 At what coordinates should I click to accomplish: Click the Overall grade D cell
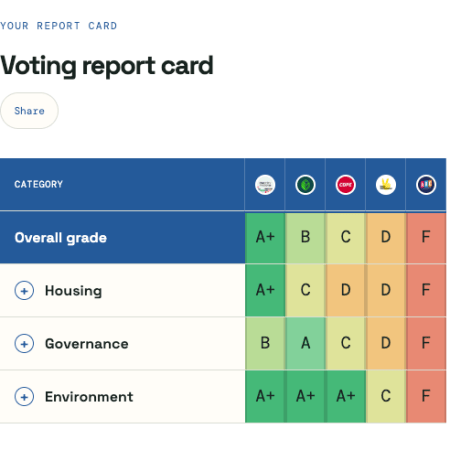386,237
